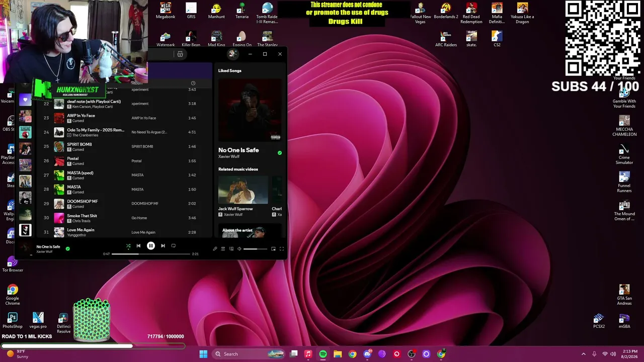Open the ARC Raiders desktop shortcut

pyautogui.click(x=446, y=39)
